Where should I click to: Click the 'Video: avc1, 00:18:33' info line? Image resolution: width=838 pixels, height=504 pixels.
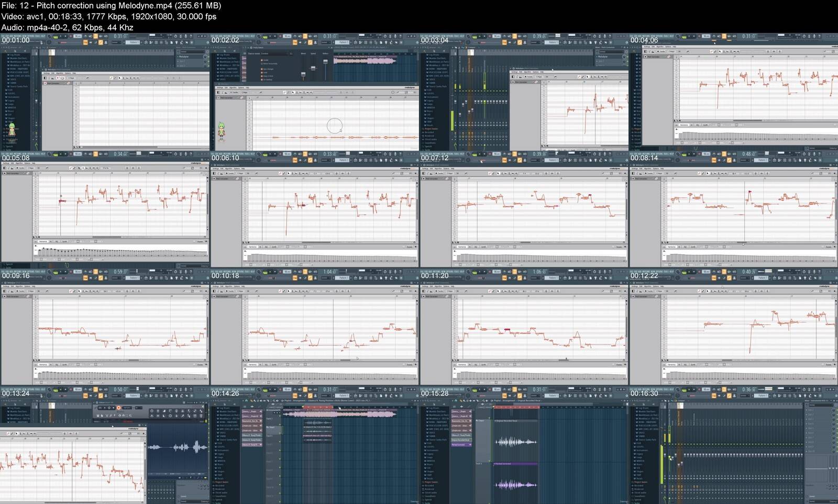[109, 17]
